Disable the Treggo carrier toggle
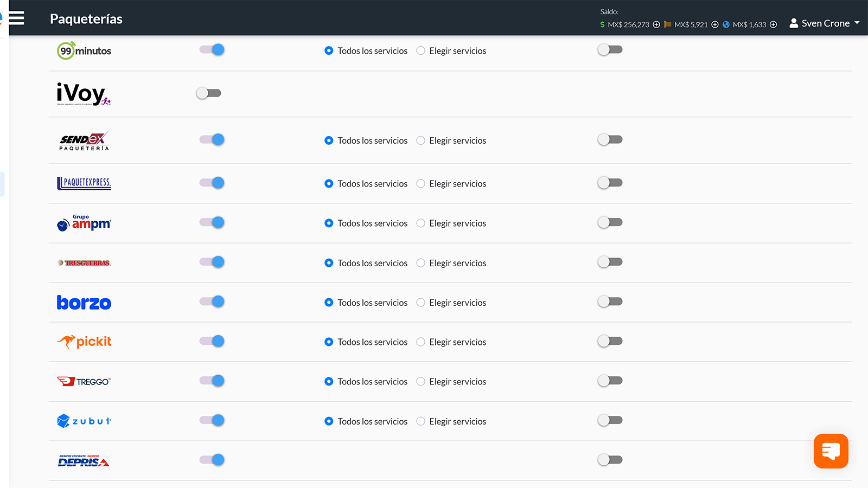This screenshot has height=488, width=868. [x=212, y=381]
